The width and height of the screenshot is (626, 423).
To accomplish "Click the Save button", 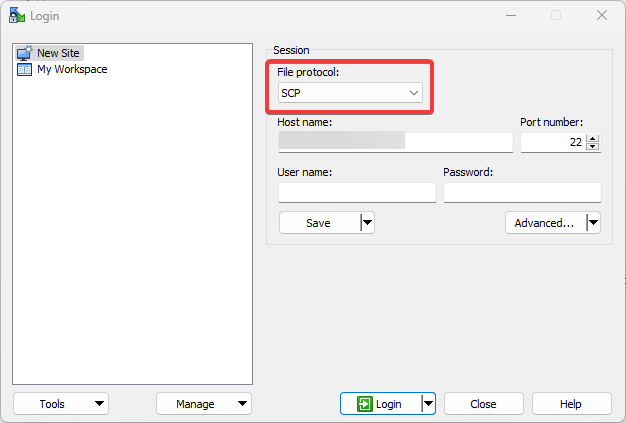I will click(x=320, y=223).
